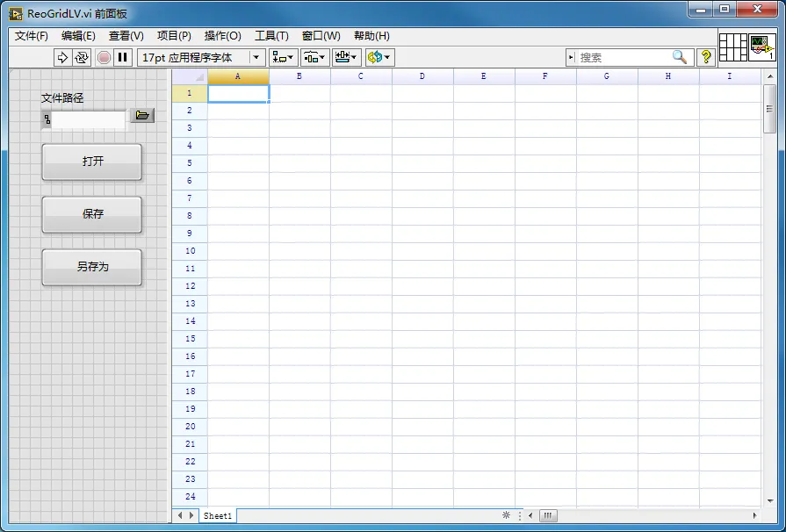This screenshot has height=532, width=786.
Task: Click the add new sheet asterisk icon
Action: [506, 515]
